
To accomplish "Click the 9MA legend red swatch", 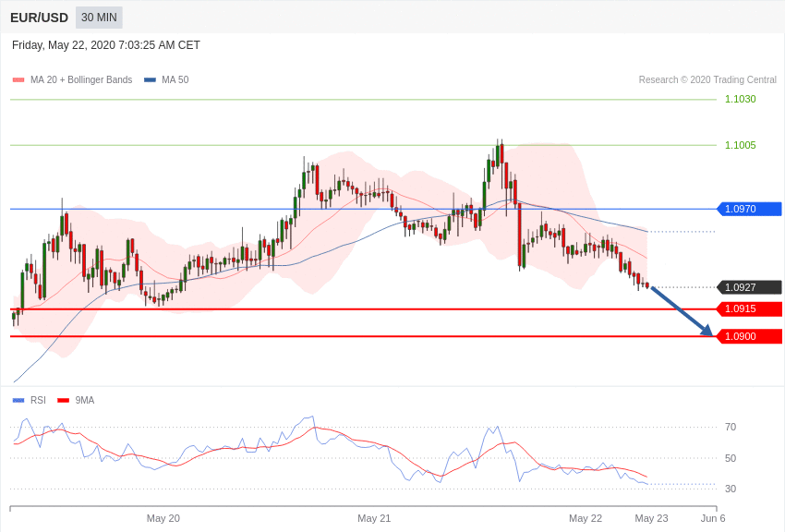I will pos(64,400).
